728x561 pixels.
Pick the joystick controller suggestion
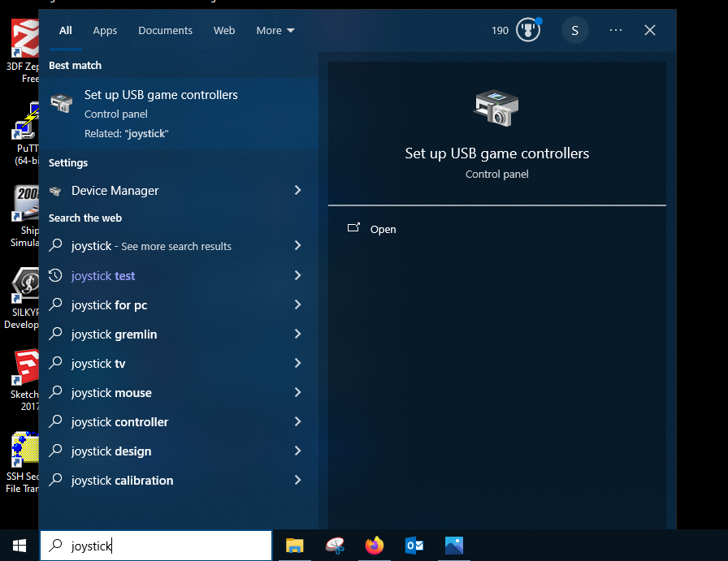click(x=179, y=422)
